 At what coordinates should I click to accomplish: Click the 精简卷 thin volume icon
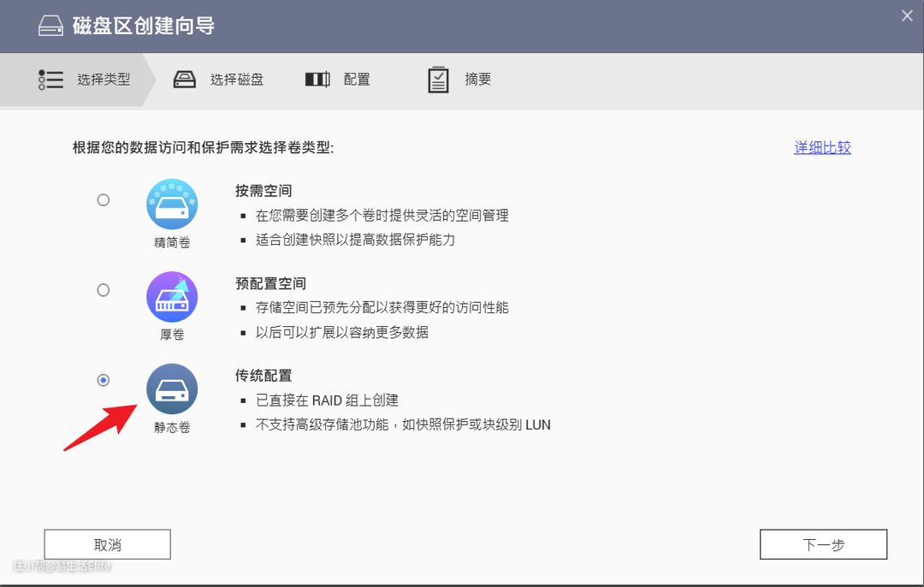pyautogui.click(x=172, y=205)
